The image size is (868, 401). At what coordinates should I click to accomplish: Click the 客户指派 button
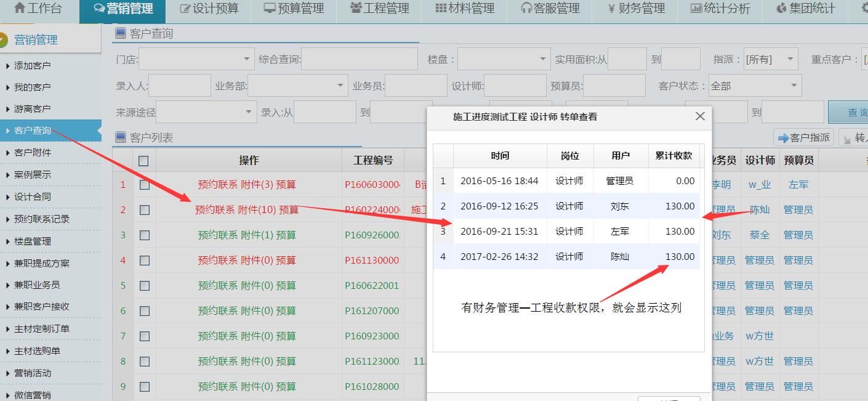coord(803,137)
